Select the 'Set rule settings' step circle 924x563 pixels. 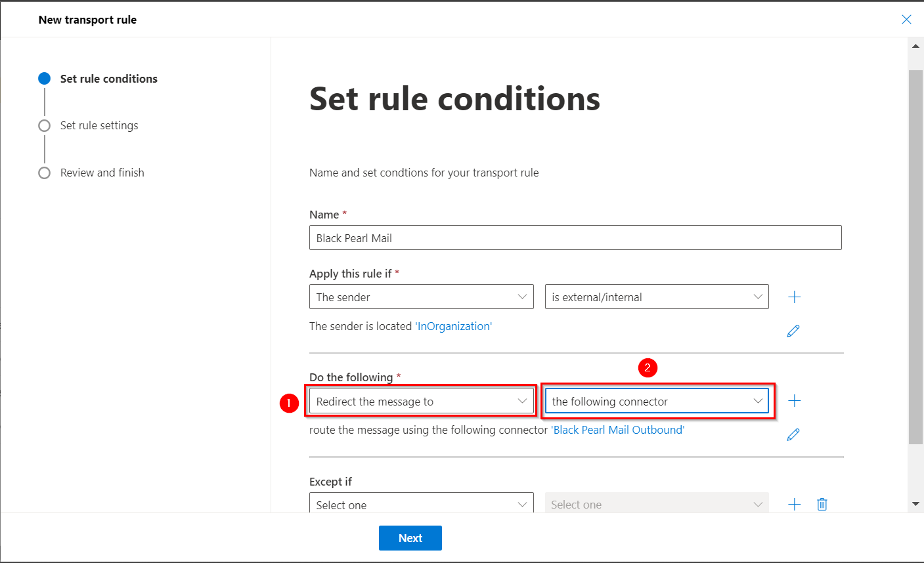(x=44, y=125)
